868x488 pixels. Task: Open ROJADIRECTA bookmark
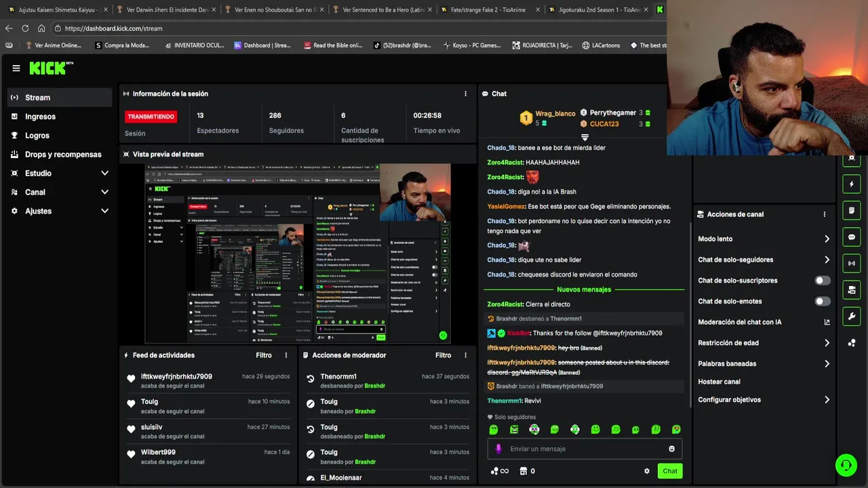pyautogui.click(x=542, y=45)
